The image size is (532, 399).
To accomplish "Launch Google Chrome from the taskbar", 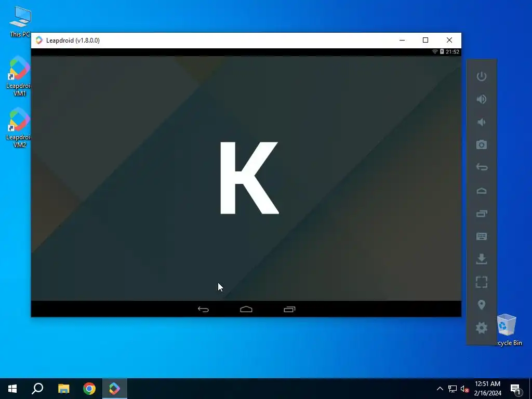I will [x=89, y=389].
